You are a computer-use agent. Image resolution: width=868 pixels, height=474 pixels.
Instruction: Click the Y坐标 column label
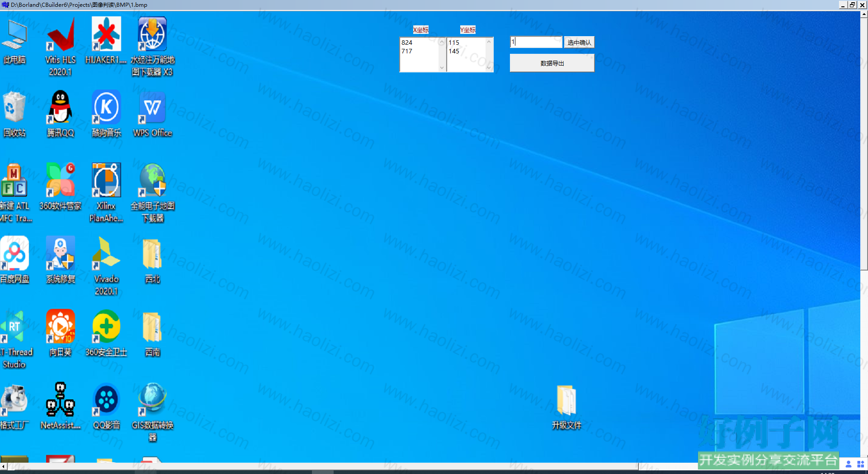click(x=467, y=30)
